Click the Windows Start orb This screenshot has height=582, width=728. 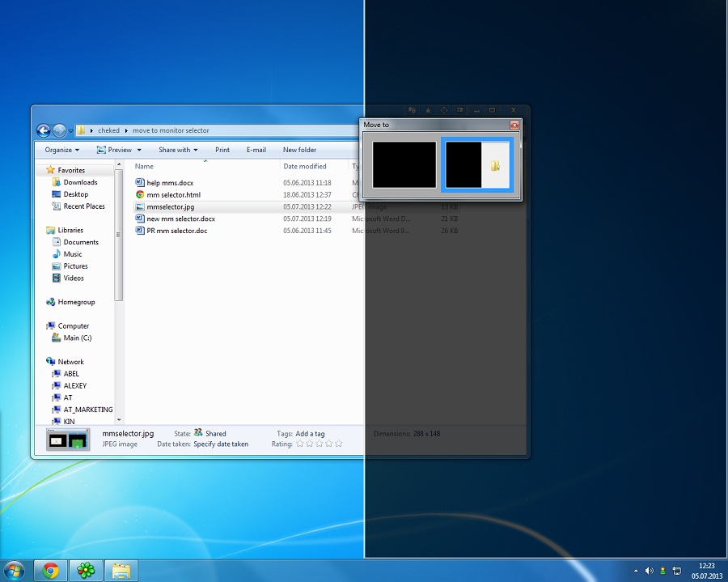pos(14,571)
